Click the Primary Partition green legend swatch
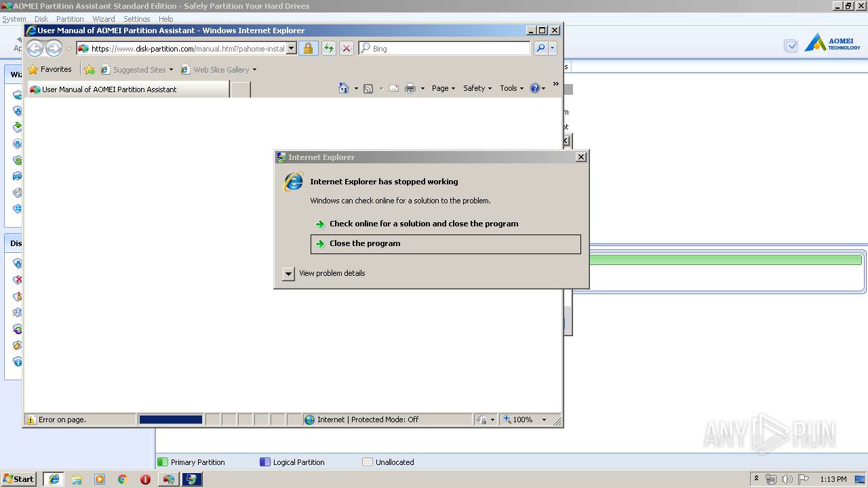 click(x=163, y=462)
